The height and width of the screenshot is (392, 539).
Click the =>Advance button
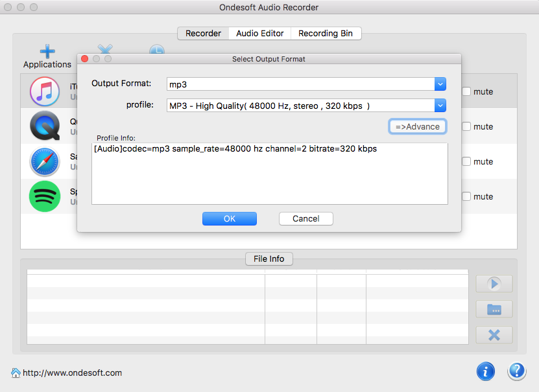coord(417,126)
